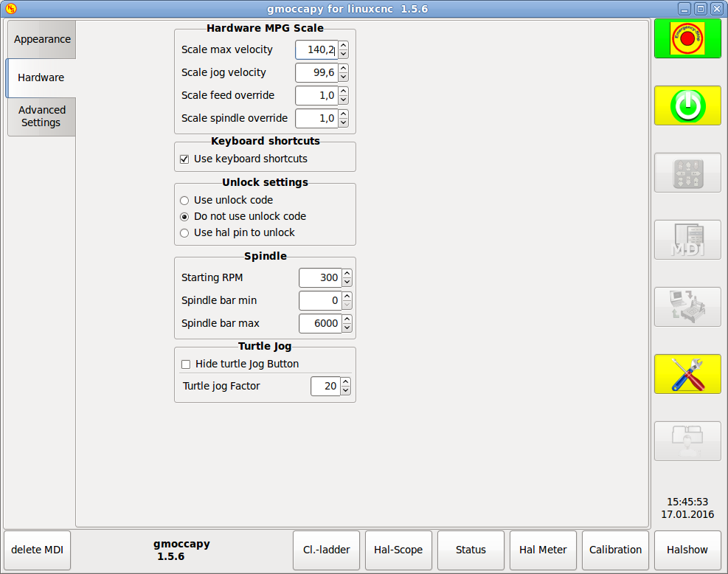This screenshot has width=728, height=574.
Task: Toggle the green machine power icon
Action: click(x=687, y=106)
